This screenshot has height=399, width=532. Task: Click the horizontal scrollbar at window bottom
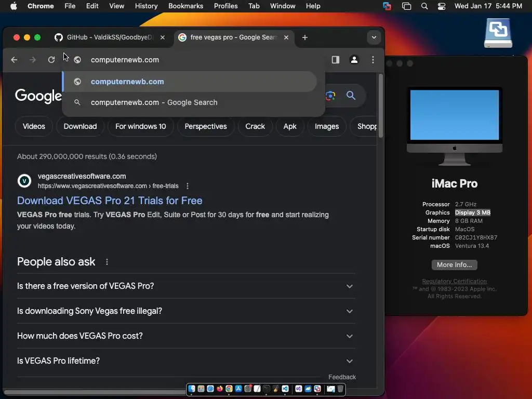tap(95, 393)
